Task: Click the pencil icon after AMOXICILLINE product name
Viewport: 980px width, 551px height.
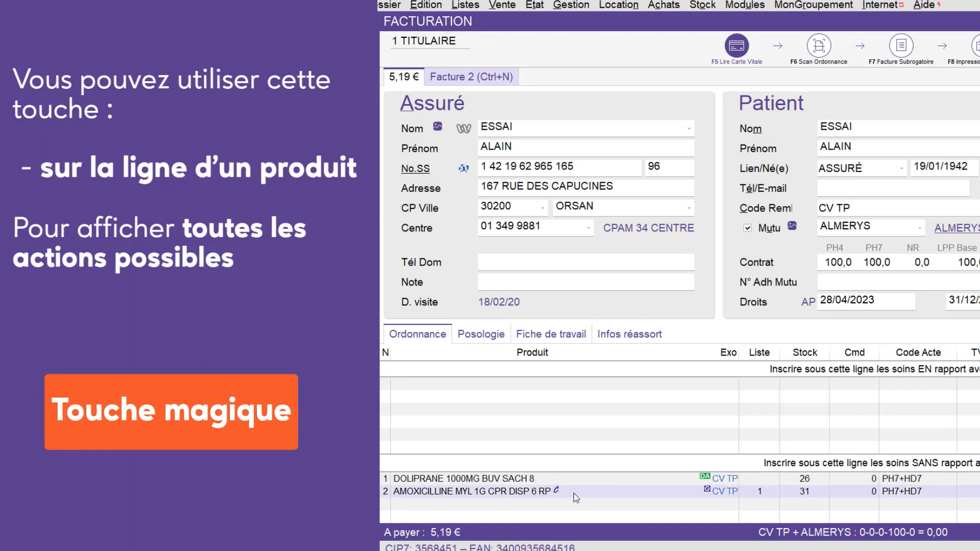Action: (556, 490)
